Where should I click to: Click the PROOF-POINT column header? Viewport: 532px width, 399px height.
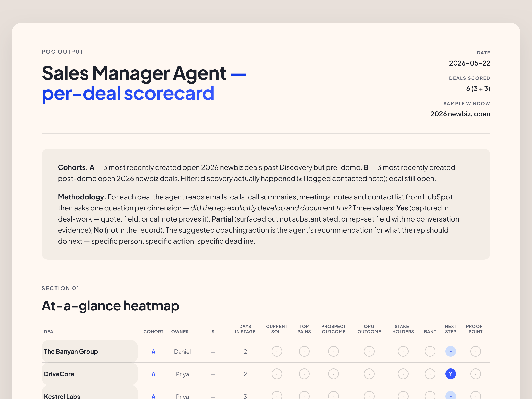click(475, 329)
